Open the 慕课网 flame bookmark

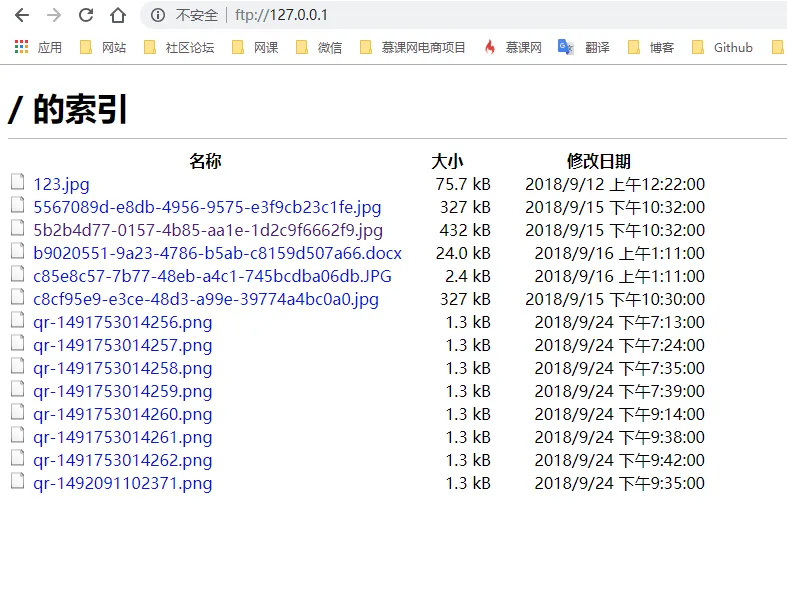coord(513,47)
